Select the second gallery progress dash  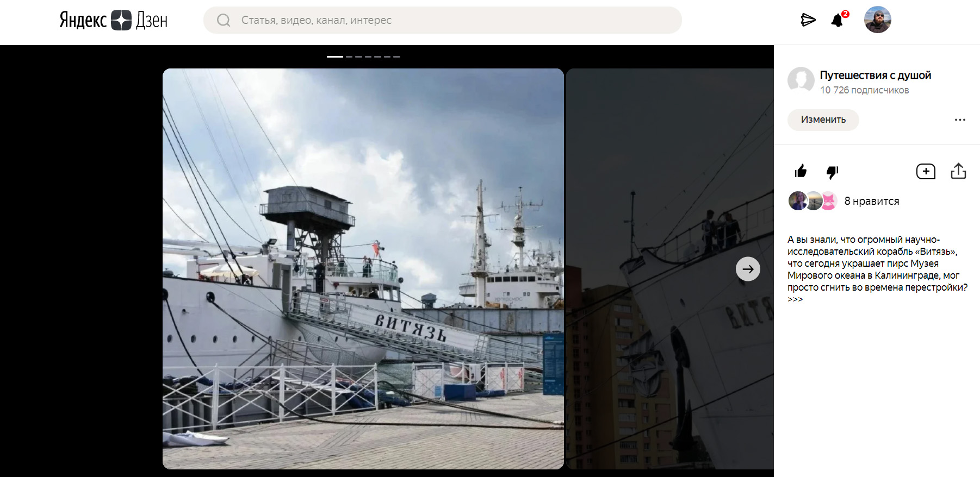[x=349, y=57]
